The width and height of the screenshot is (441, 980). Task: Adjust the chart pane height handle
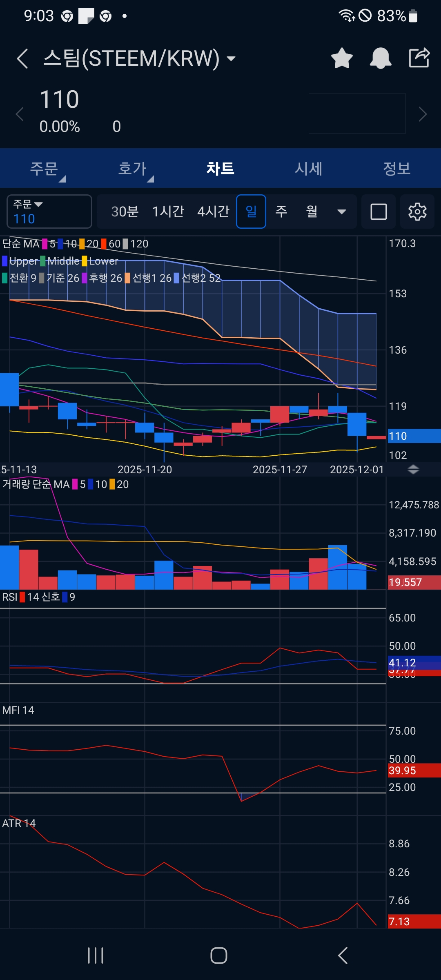[413, 470]
